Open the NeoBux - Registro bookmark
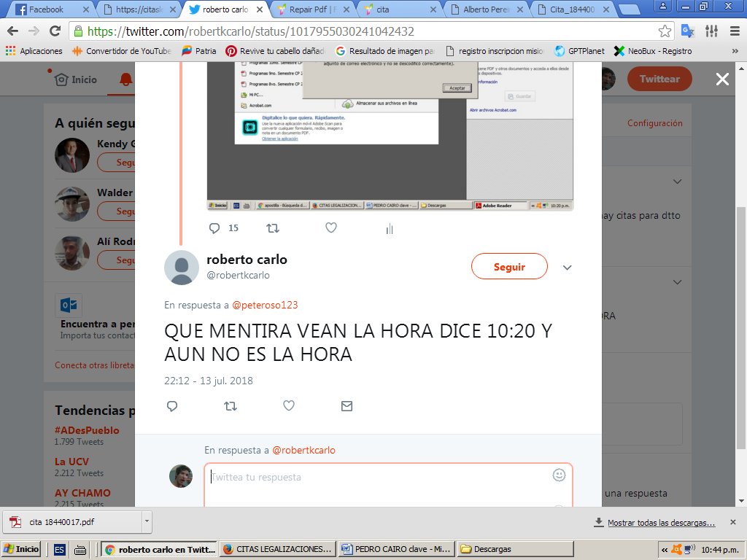Viewport: 747px width, 560px height. pyautogui.click(x=653, y=51)
